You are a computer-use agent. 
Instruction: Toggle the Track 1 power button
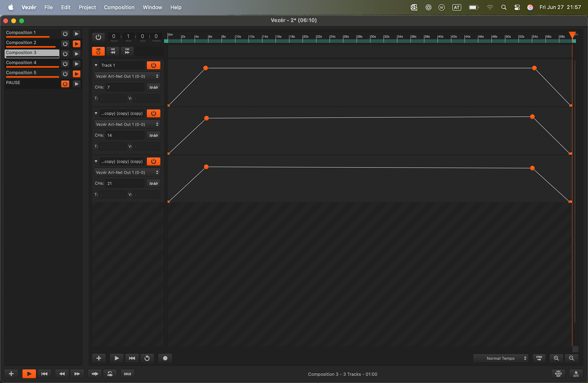pyautogui.click(x=153, y=65)
